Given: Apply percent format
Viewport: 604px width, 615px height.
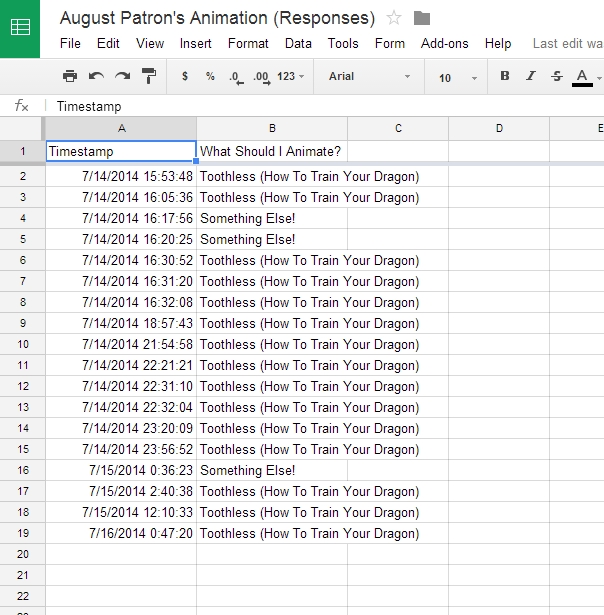Looking at the screenshot, I should pos(210,76).
